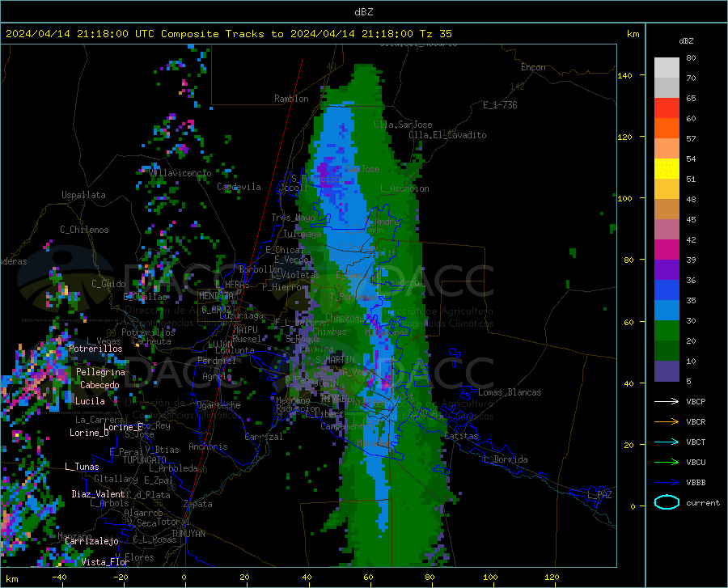Screen dimensions: 728x588
Task: Click the L_PAZ label
Action: [599, 495]
